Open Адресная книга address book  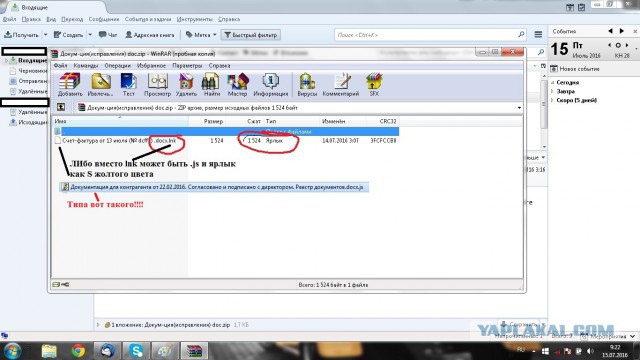coord(150,35)
